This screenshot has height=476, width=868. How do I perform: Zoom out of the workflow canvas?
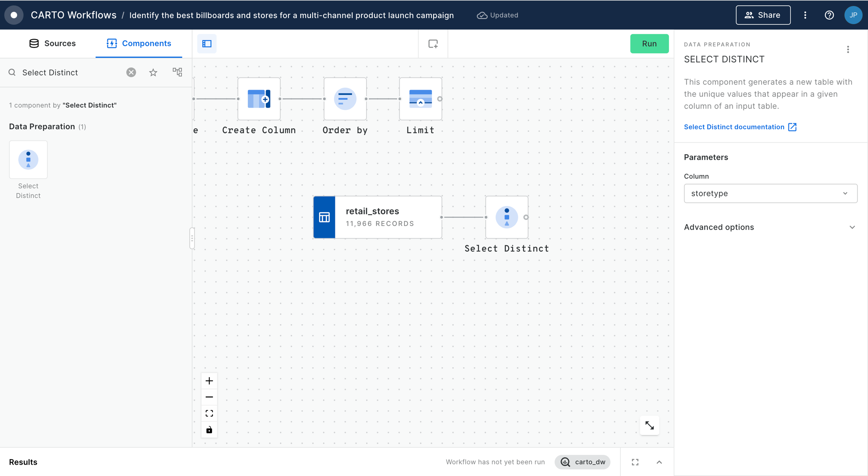209,397
